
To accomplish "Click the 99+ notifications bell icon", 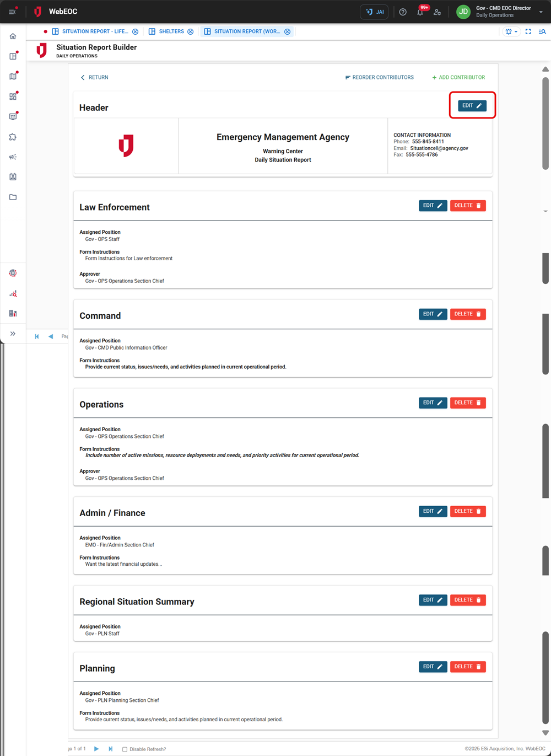I will tap(420, 12).
